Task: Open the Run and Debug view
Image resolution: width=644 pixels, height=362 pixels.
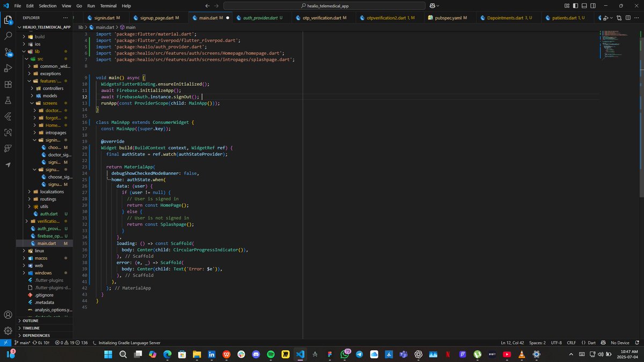Action: coord(8,69)
